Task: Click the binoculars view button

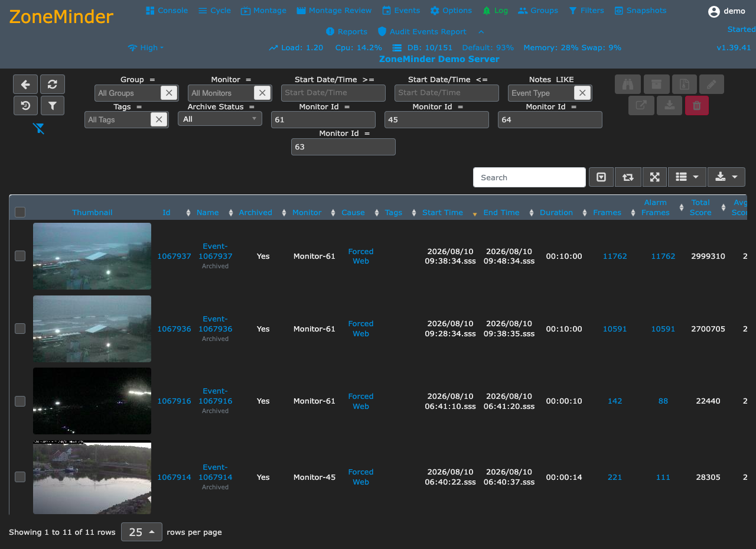Action: [x=628, y=85]
